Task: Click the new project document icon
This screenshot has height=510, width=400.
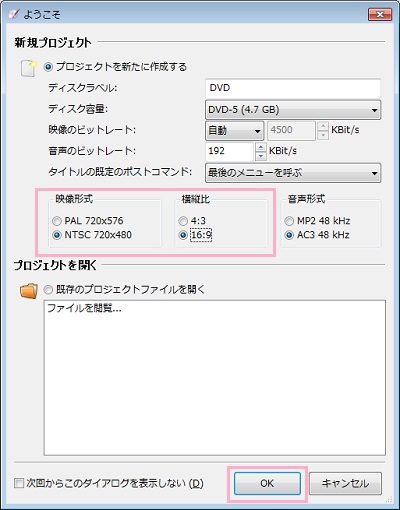Action: point(28,68)
